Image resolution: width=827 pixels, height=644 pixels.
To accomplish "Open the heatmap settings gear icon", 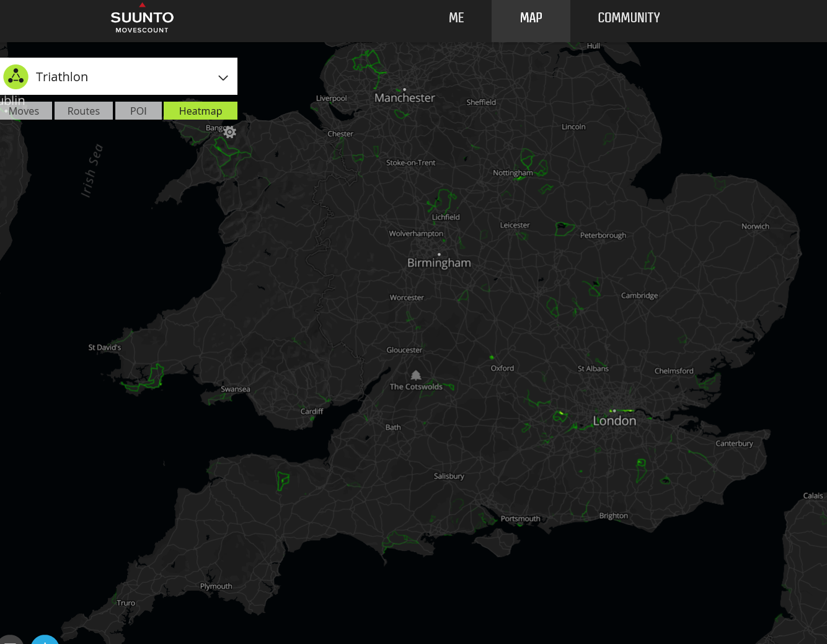I will pyautogui.click(x=230, y=132).
